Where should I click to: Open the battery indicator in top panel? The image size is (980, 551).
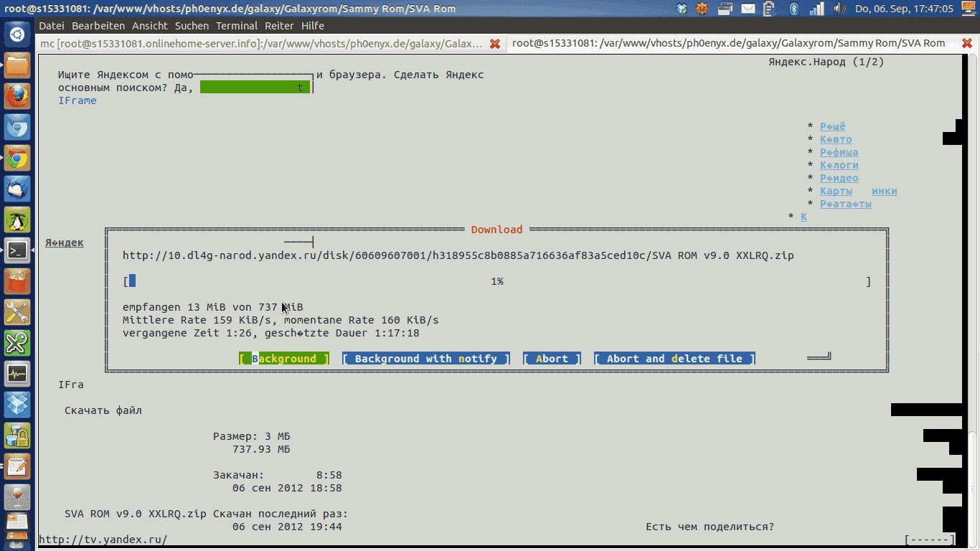770,9
